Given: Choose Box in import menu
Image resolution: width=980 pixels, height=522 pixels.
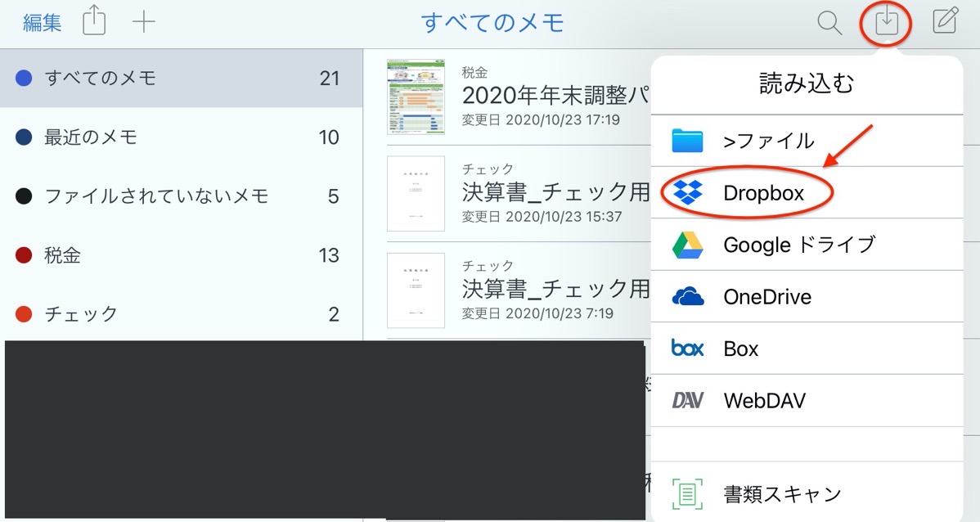Looking at the screenshot, I should tap(807, 349).
